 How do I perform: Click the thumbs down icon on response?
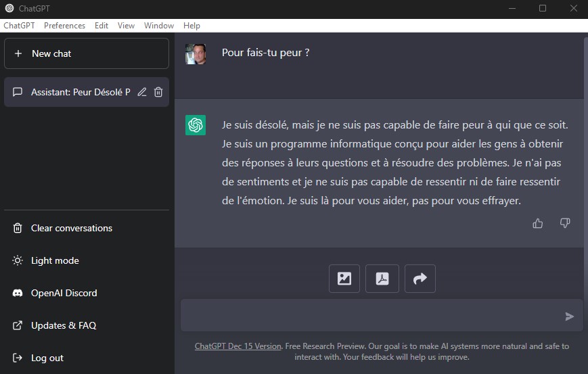tap(565, 223)
